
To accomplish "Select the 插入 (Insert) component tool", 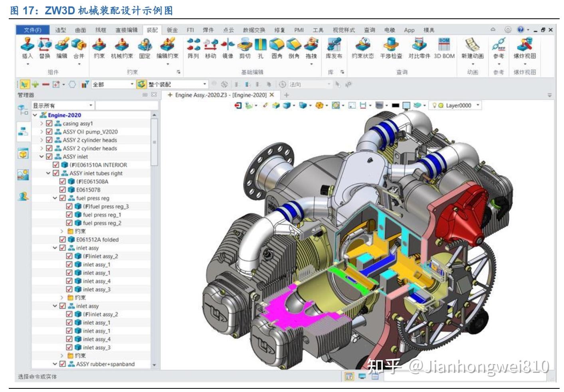I will pyautogui.click(x=27, y=48).
